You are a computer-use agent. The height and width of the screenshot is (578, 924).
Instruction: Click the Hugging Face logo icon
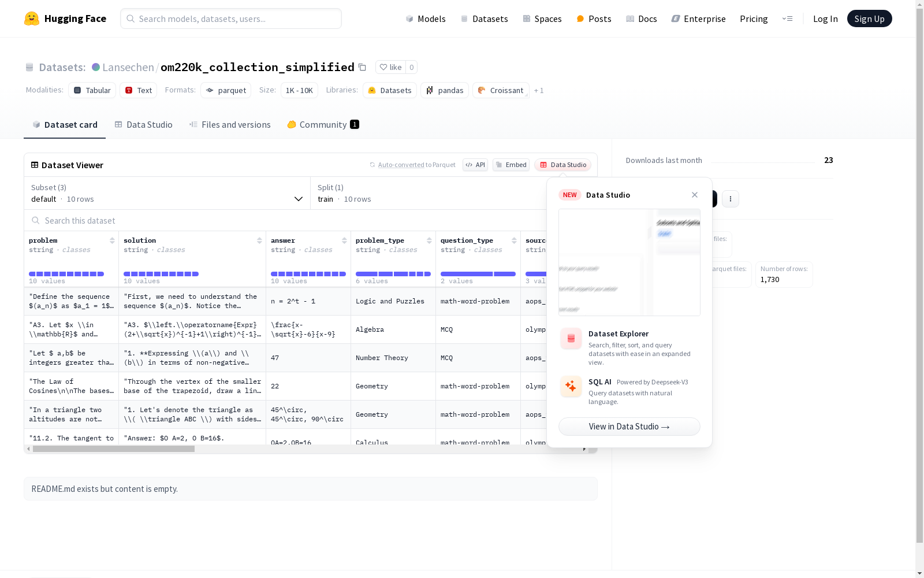[32, 18]
